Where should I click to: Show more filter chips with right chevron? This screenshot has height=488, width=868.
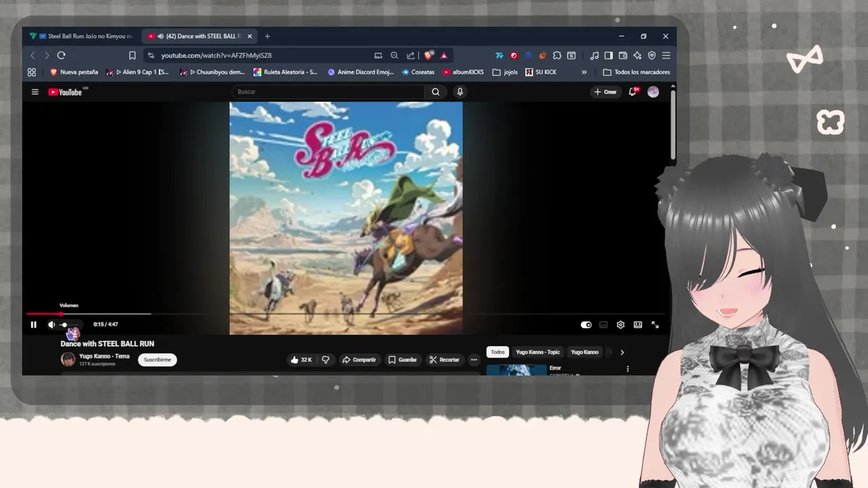point(622,352)
